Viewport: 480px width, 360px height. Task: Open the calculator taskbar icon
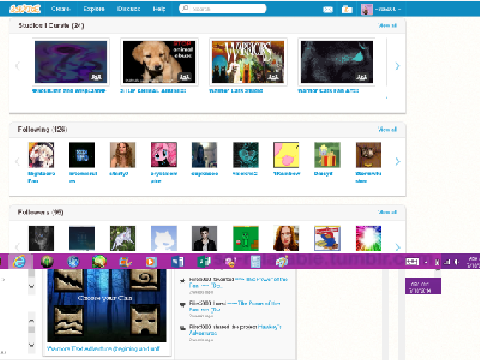256,262
